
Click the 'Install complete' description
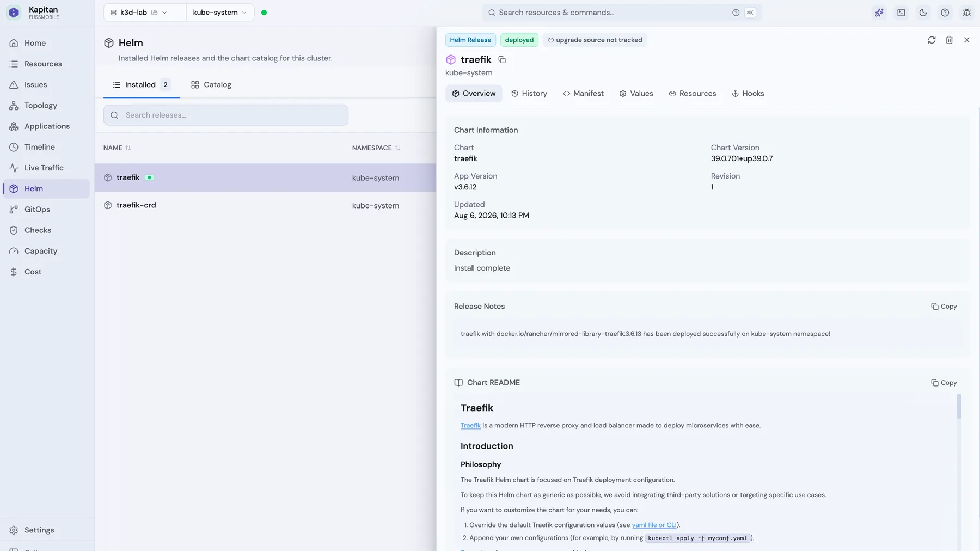[482, 268]
